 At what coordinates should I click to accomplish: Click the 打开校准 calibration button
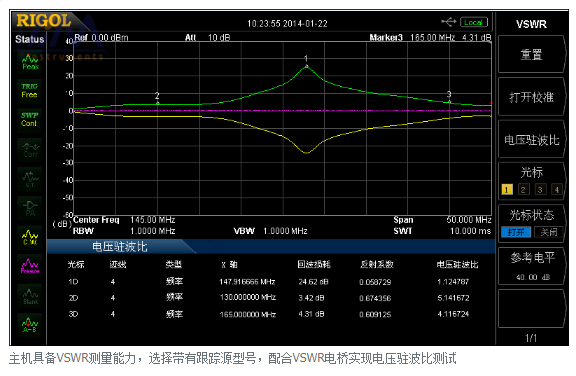coord(531,97)
